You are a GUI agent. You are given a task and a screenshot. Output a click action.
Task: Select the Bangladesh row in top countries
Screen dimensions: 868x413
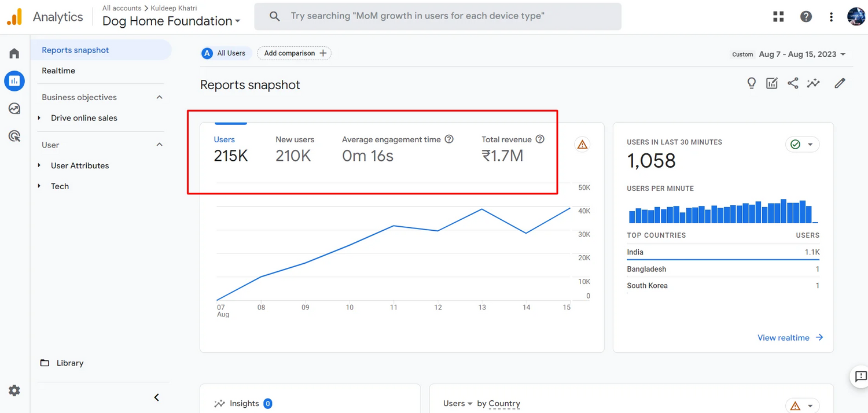(723, 269)
